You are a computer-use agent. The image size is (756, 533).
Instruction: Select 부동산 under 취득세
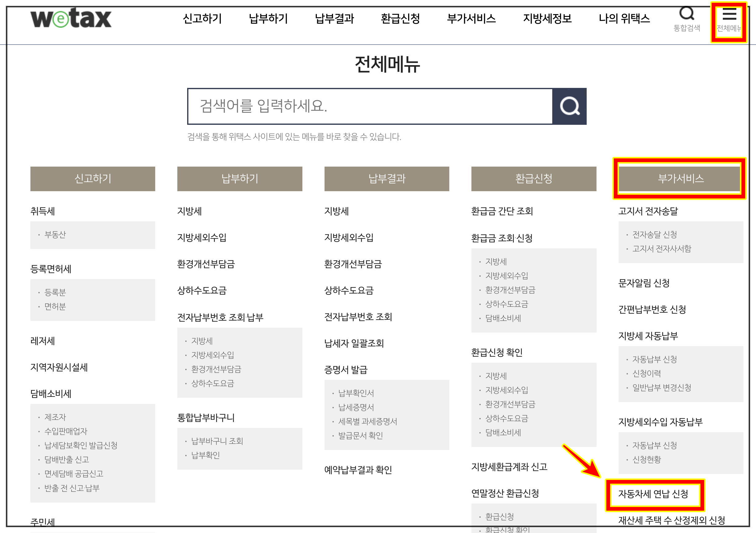(55, 235)
